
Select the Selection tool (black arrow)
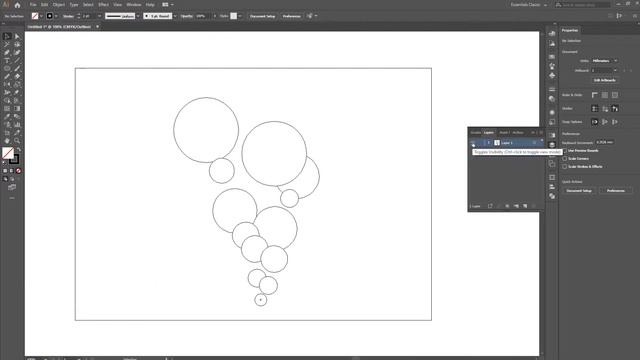(x=7, y=36)
